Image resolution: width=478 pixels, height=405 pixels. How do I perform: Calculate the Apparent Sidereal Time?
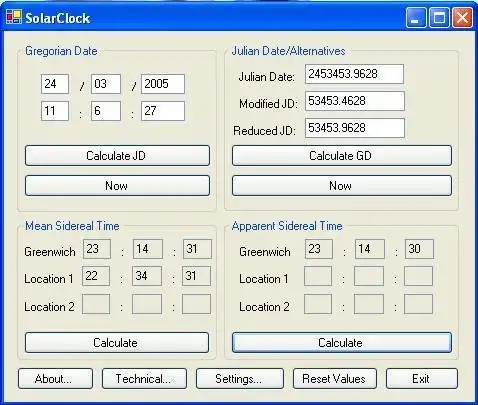(x=342, y=342)
